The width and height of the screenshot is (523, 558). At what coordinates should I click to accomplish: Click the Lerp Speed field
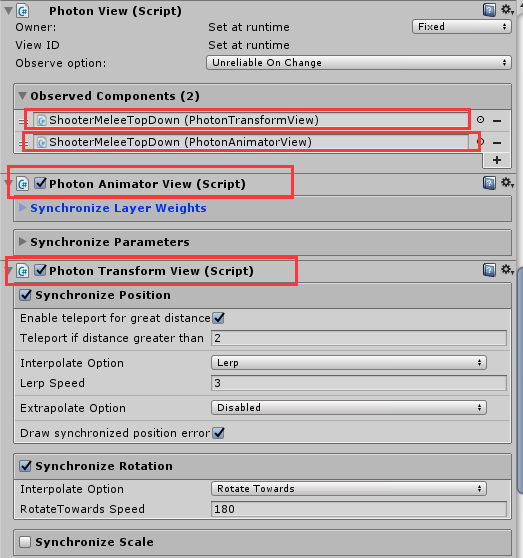click(359, 383)
